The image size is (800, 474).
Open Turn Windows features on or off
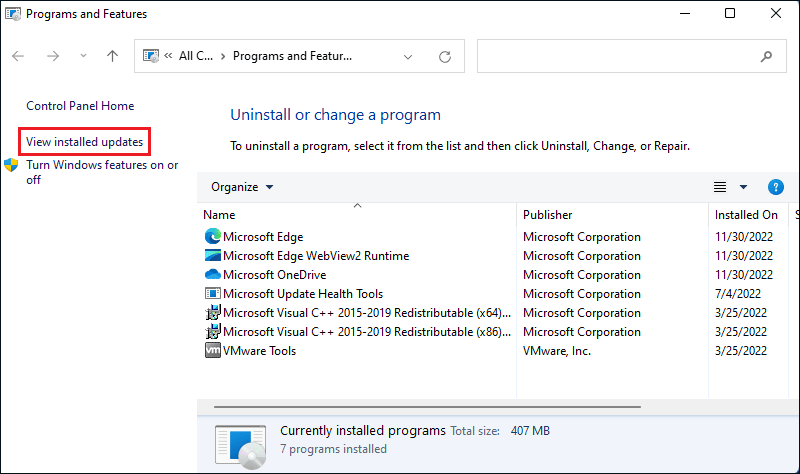102,172
